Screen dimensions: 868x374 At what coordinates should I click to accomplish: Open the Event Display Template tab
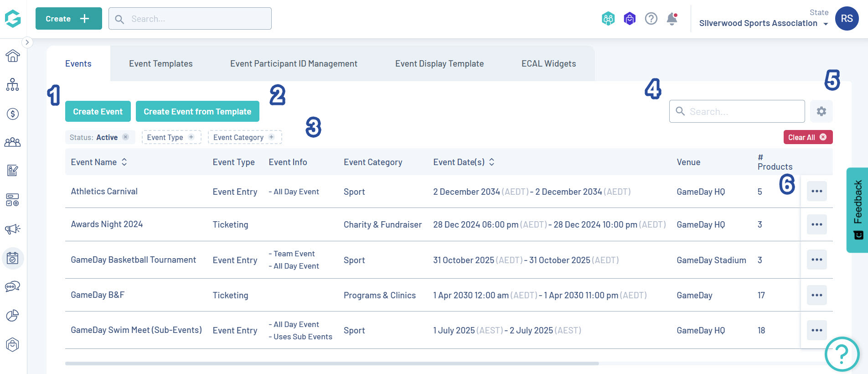point(439,63)
